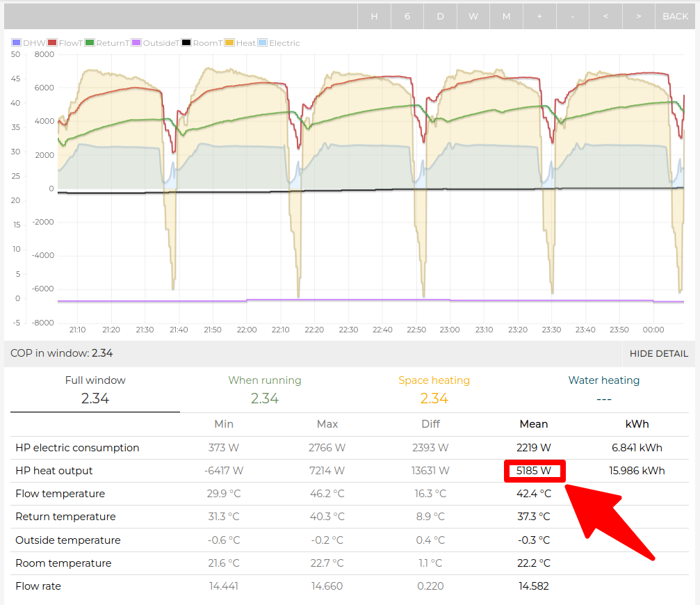This screenshot has width=700, height=605.
Task: Toggle OutsideT series purple legend swatch
Action: click(136, 43)
